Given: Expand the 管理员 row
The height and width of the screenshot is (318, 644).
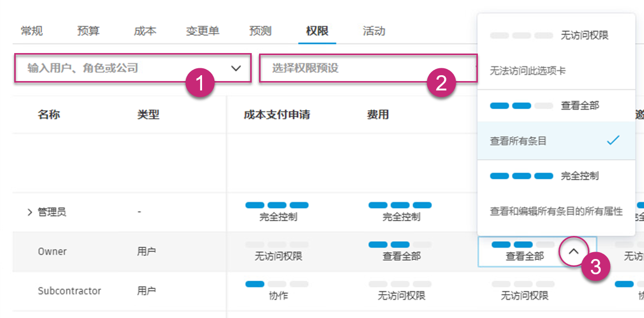Looking at the screenshot, I should tap(29, 212).
